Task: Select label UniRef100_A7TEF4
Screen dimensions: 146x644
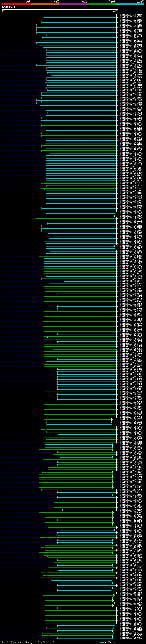Action: point(131,319)
